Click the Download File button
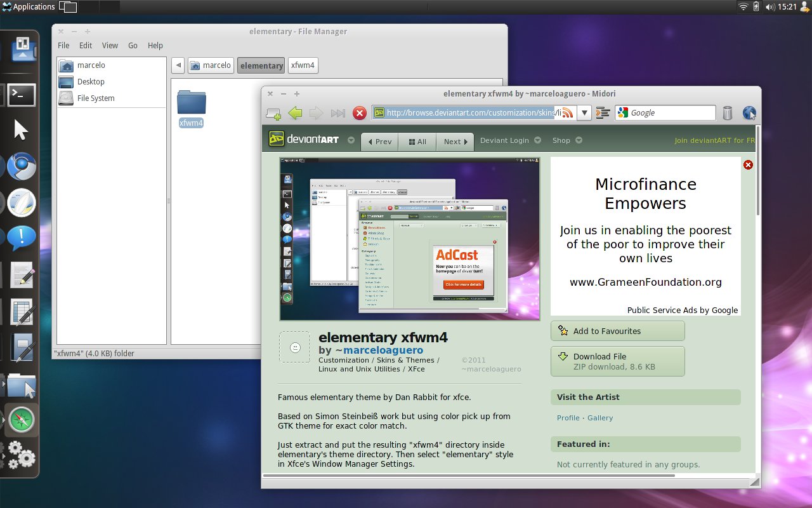This screenshot has width=812, height=508. (617, 361)
